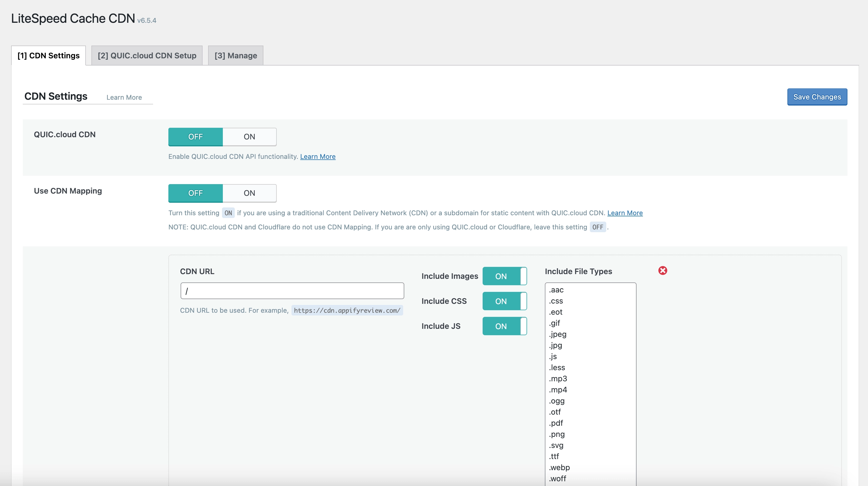Click the .otf file type entry
This screenshot has width=868, height=486.
555,412
